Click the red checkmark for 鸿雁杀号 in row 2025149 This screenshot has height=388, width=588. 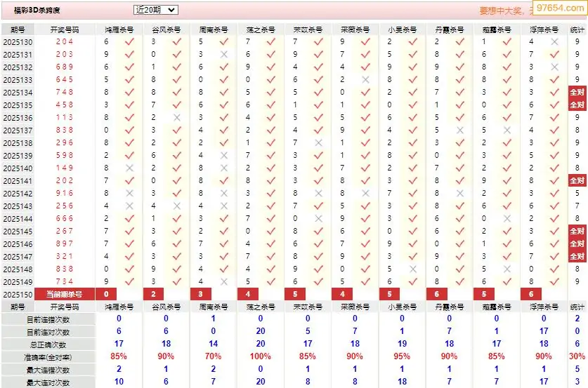(129, 281)
